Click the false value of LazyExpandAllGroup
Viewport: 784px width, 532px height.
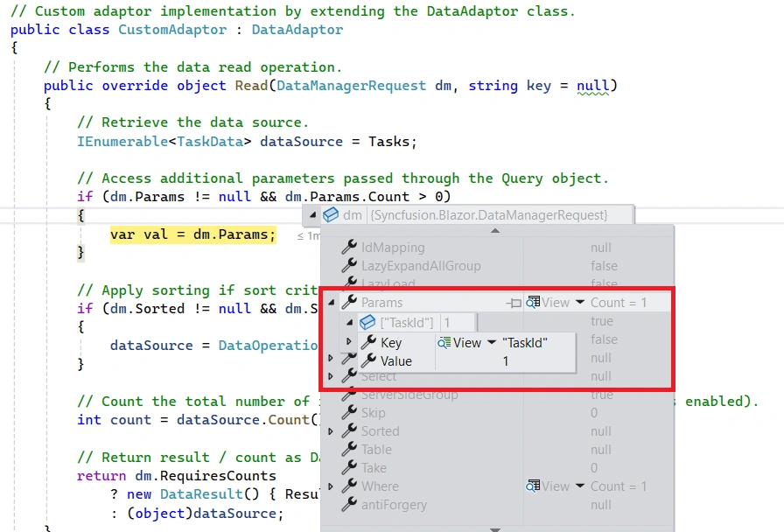pos(604,265)
